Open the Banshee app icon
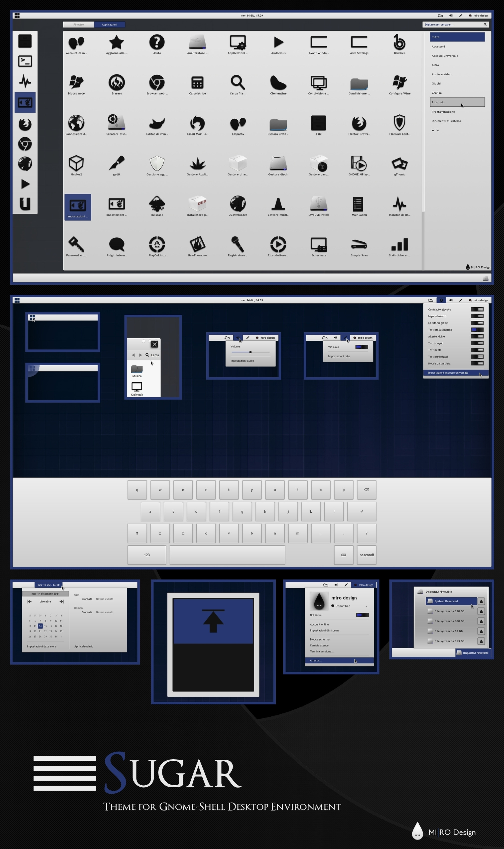Viewport: 504px width, 849px height. point(399,43)
